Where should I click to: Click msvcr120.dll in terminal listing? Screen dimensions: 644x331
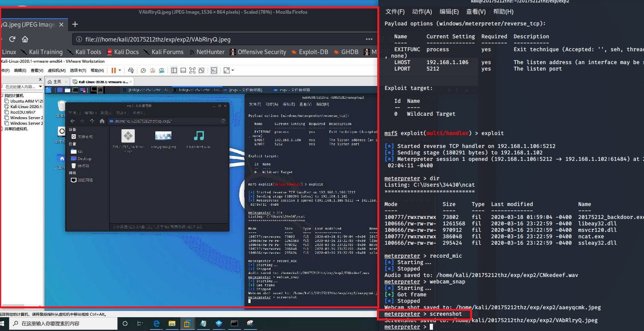[x=597, y=230]
